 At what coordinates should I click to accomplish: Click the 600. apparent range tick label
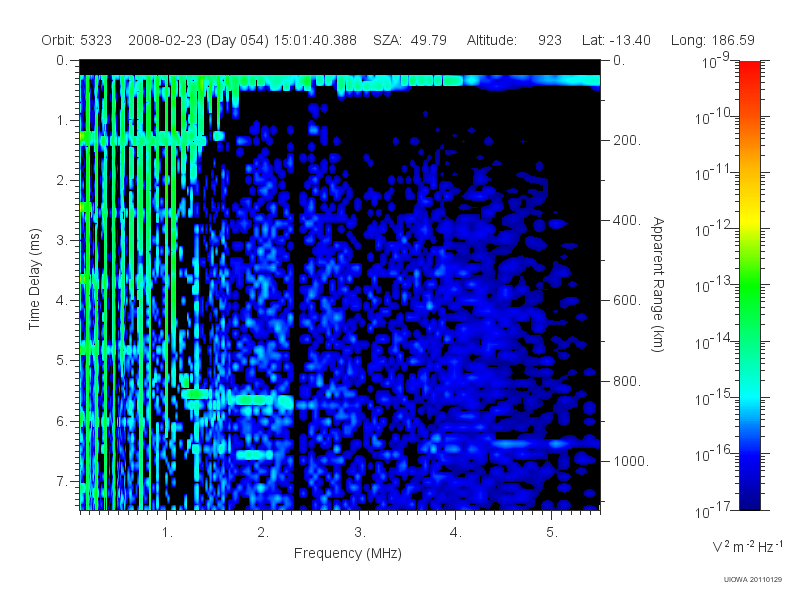tap(627, 301)
